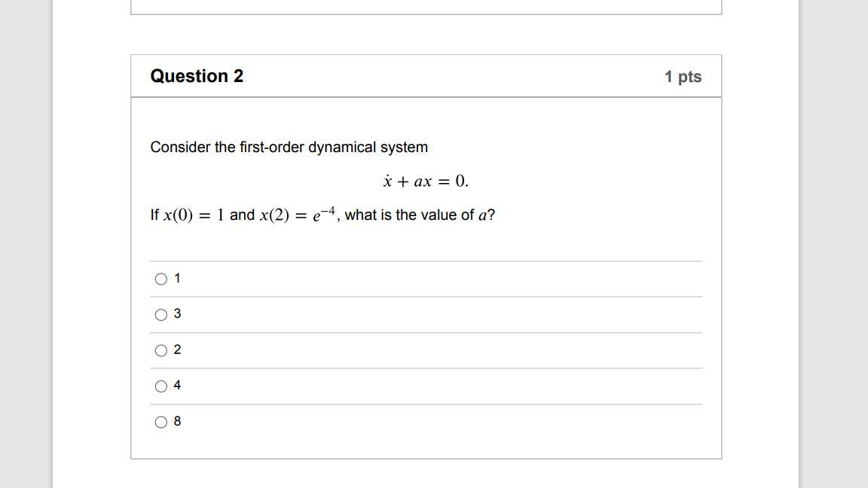The width and height of the screenshot is (868, 488).
Task: Select the radio button for answer 1
Action: [x=161, y=278]
